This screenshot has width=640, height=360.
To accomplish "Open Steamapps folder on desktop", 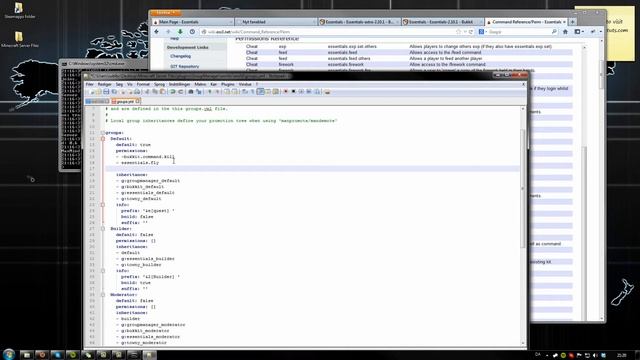I will point(19,11).
